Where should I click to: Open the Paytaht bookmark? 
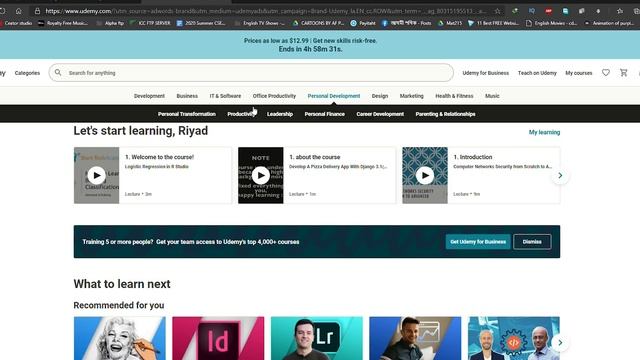[x=363, y=23]
